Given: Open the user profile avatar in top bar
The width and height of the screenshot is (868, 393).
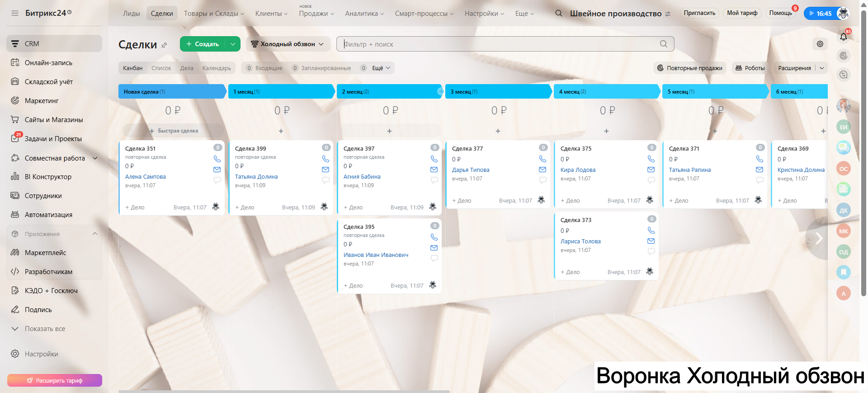Looking at the screenshot, I should pos(843,13).
